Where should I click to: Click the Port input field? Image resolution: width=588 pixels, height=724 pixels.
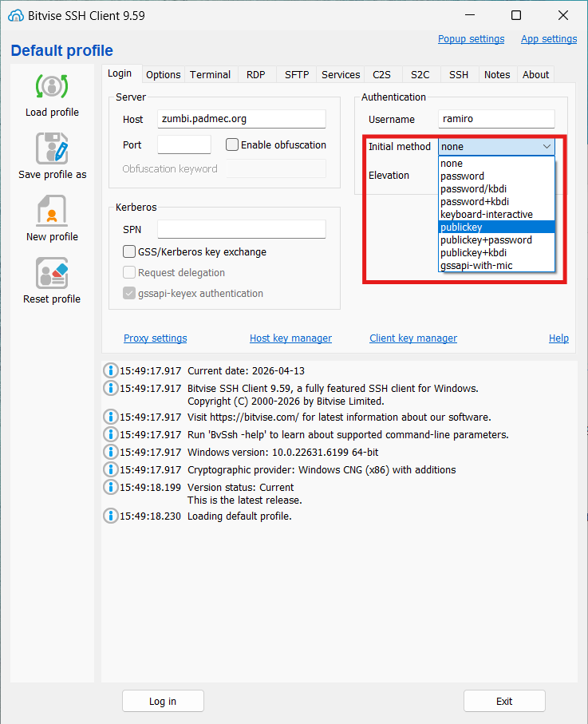pos(184,144)
